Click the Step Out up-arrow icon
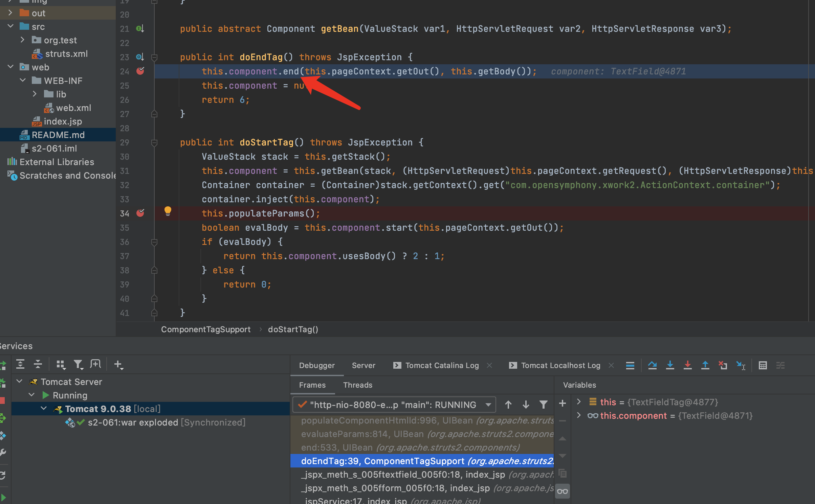Image resolution: width=815 pixels, height=504 pixels. [705, 365]
